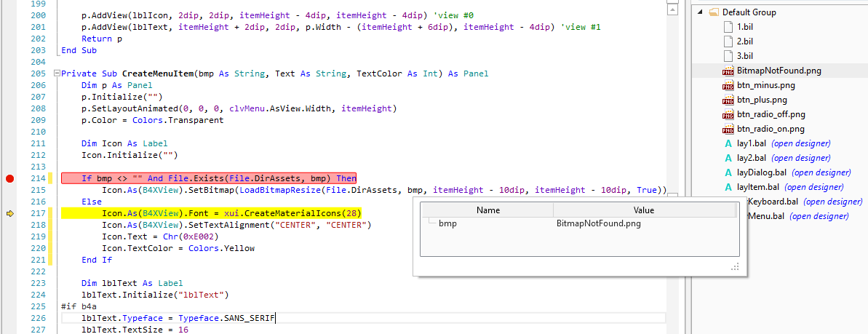Open designer link for layItem.bal
This screenshot has height=334, width=868.
tap(811, 187)
